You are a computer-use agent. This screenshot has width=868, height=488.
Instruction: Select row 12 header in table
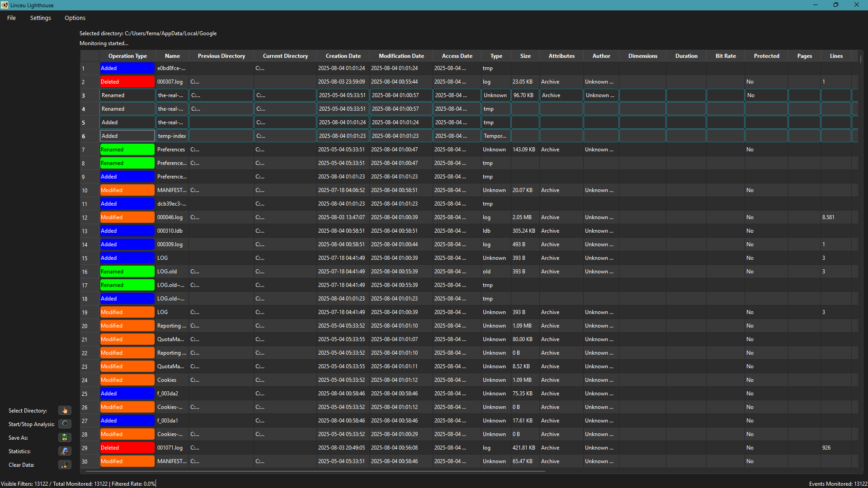[x=89, y=217]
